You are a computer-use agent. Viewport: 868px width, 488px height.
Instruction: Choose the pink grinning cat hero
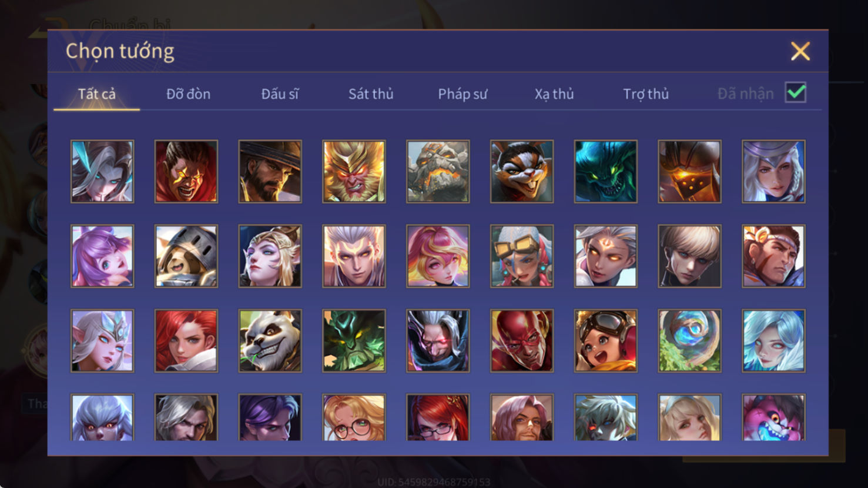point(773,417)
